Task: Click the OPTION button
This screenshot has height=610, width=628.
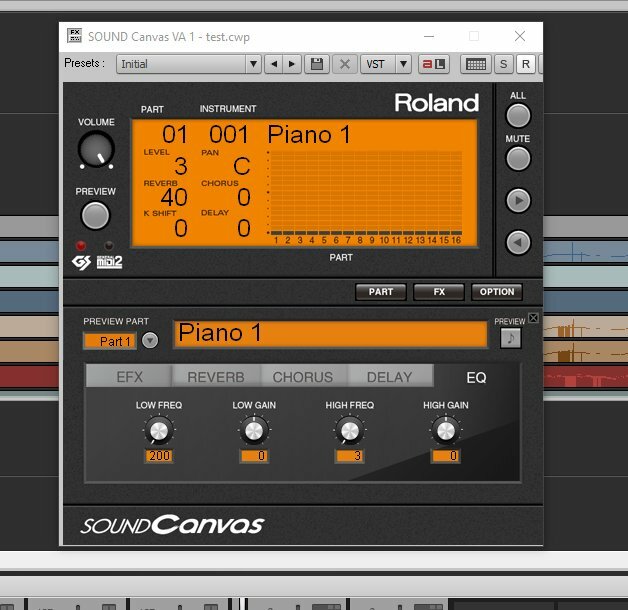Action: pyautogui.click(x=497, y=292)
